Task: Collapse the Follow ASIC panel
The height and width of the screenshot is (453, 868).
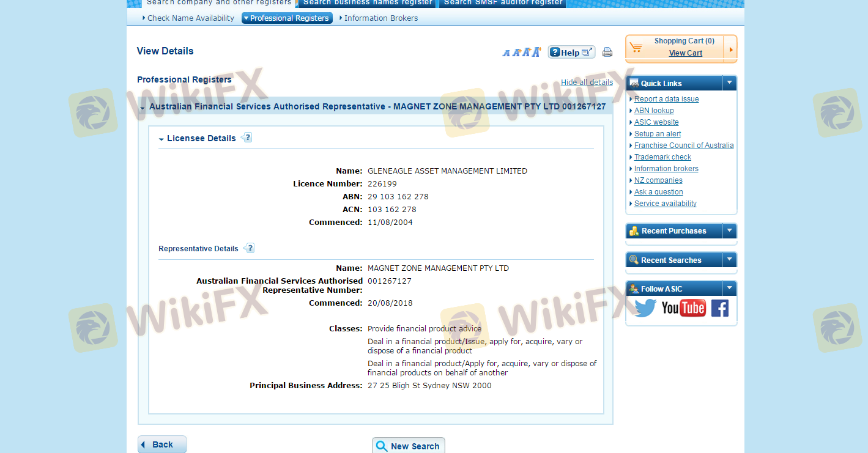Action: click(x=729, y=289)
